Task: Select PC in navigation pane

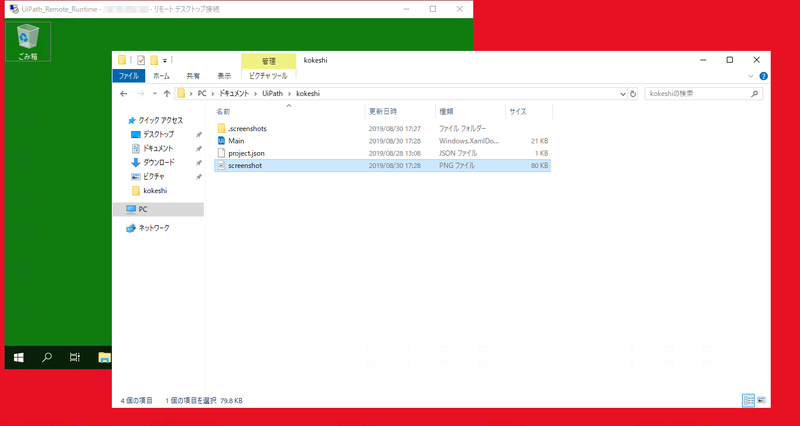Action: click(x=158, y=209)
